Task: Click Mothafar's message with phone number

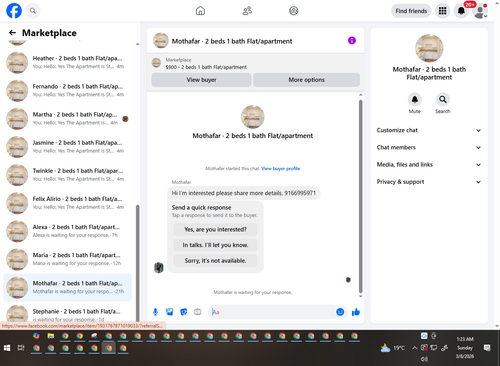Action: click(x=244, y=193)
